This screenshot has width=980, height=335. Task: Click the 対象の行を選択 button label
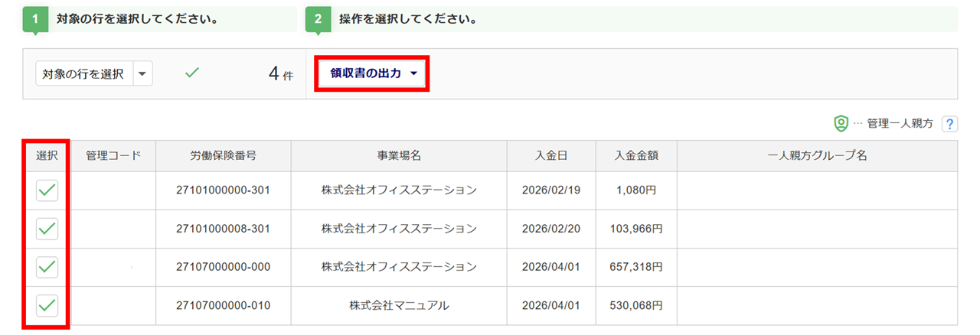point(83,74)
